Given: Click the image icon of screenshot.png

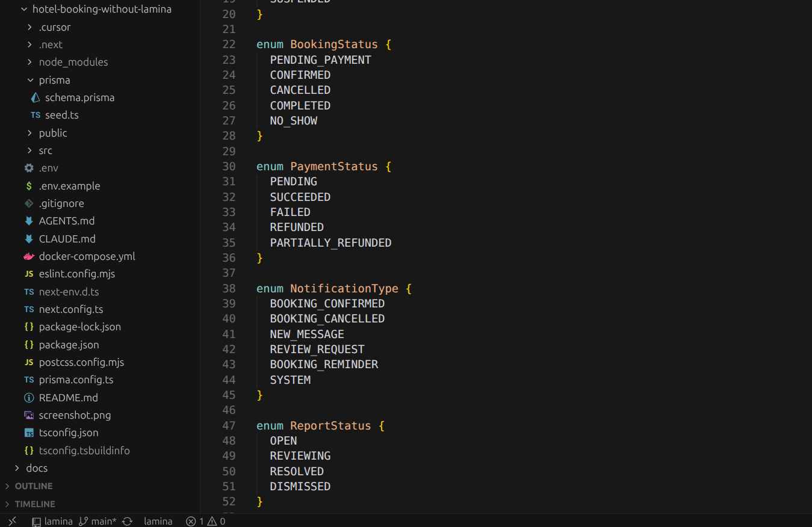Looking at the screenshot, I should pos(29,415).
